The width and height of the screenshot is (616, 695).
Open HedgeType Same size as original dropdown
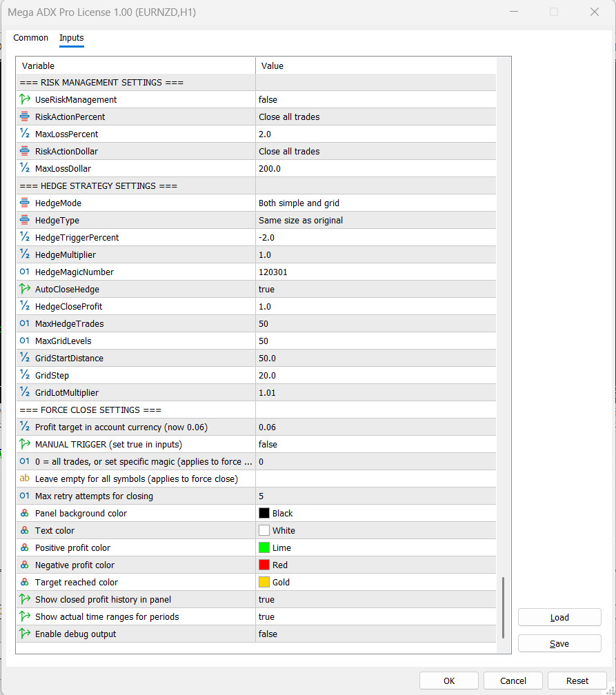tap(376, 221)
